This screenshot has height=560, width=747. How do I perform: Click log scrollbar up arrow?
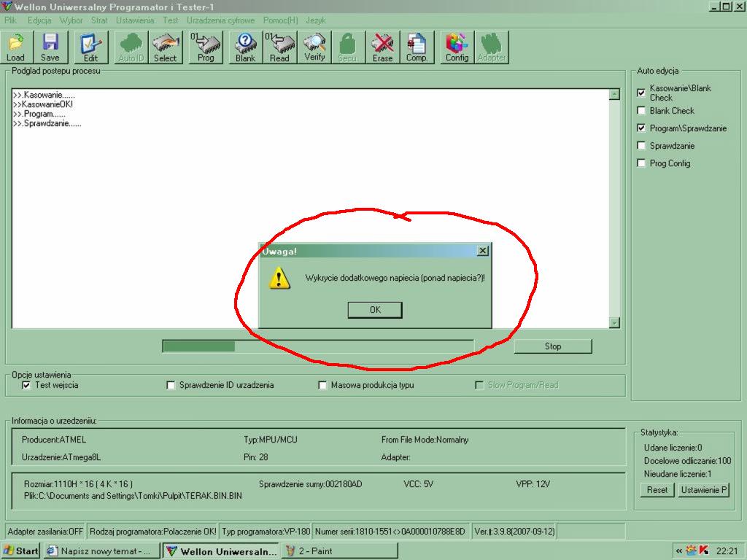(614, 94)
